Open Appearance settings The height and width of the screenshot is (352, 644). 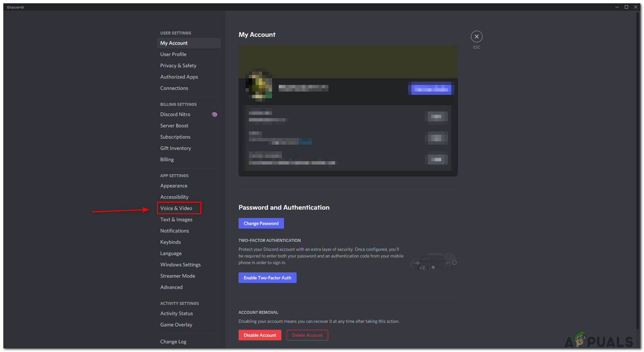(188, 186)
